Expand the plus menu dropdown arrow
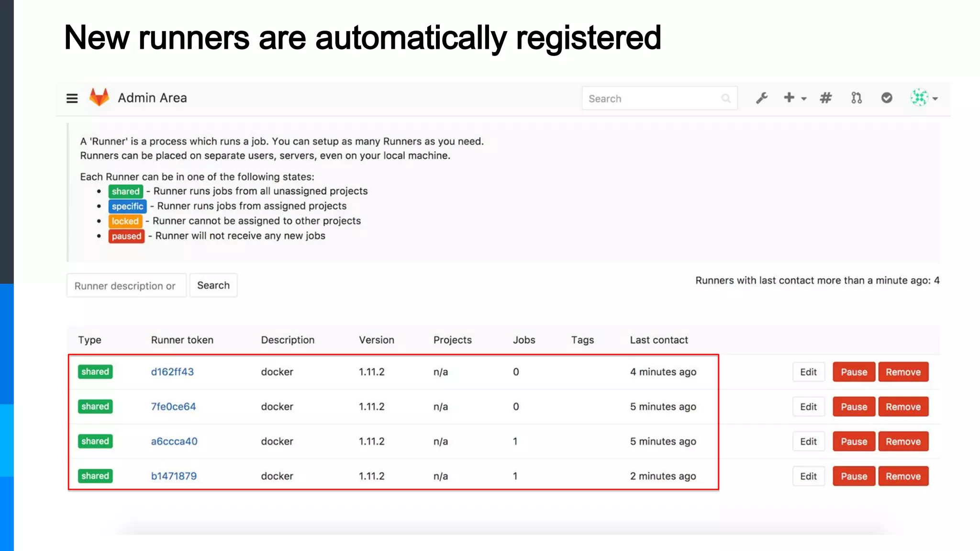Image resolution: width=980 pixels, height=551 pixels. coord(804,99)
